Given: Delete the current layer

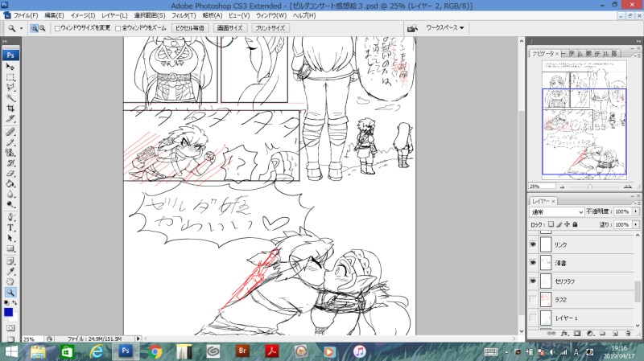Looking at the screenshot, I should click(628, 334).
